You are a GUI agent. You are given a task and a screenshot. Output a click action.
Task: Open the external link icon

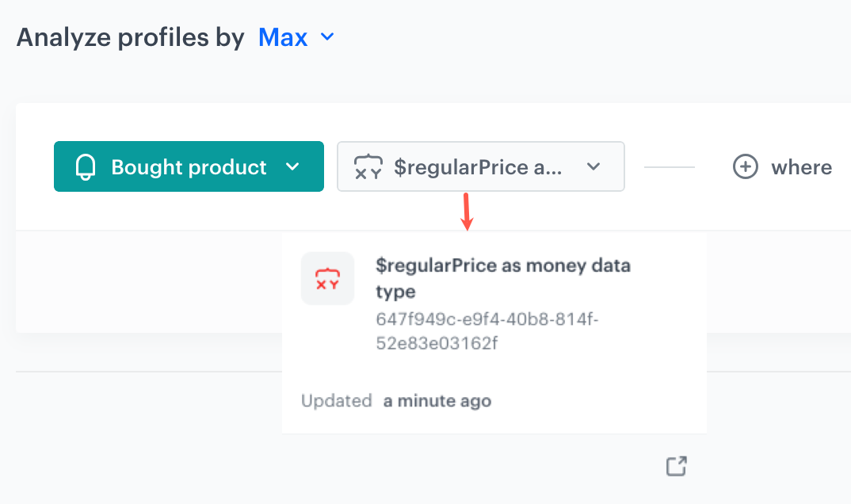coord(676,467)
